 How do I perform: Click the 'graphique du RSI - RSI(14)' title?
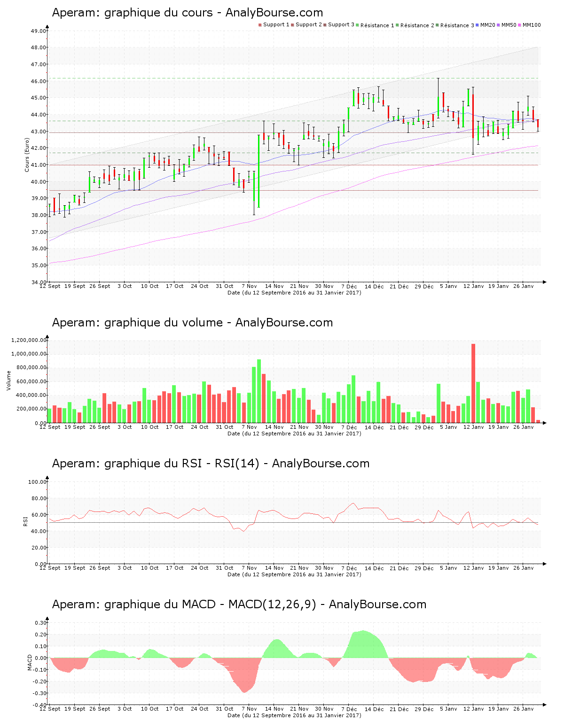[182, 464]
